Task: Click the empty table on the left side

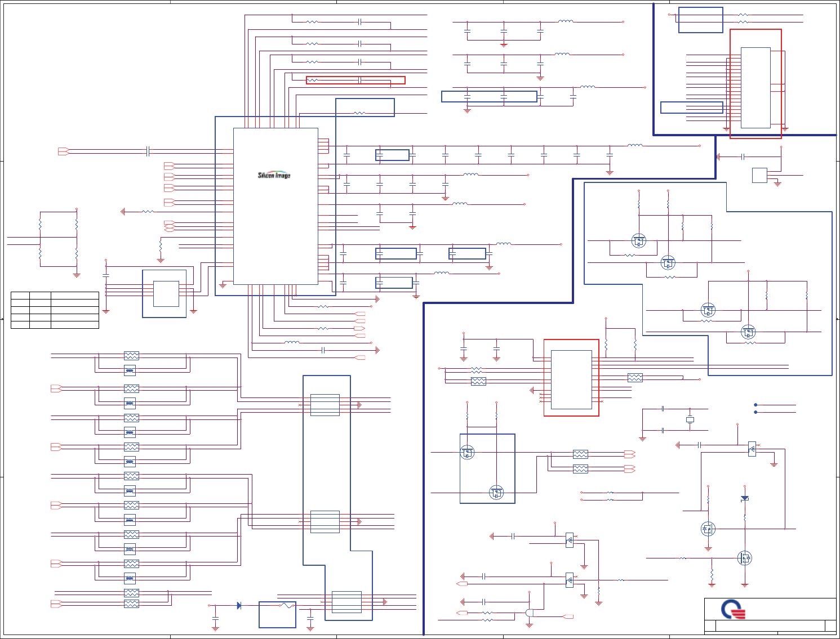Action: click(x=55, y=310)
